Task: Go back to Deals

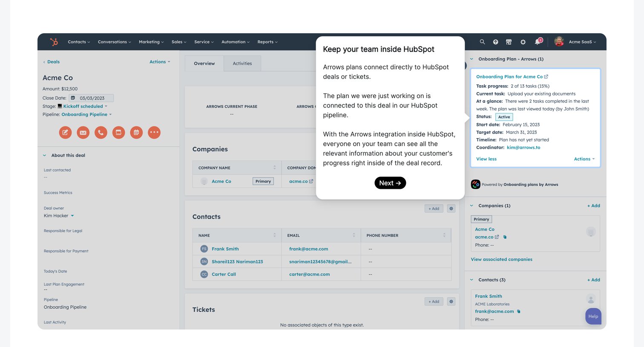Action: click(x=51, y=62)
